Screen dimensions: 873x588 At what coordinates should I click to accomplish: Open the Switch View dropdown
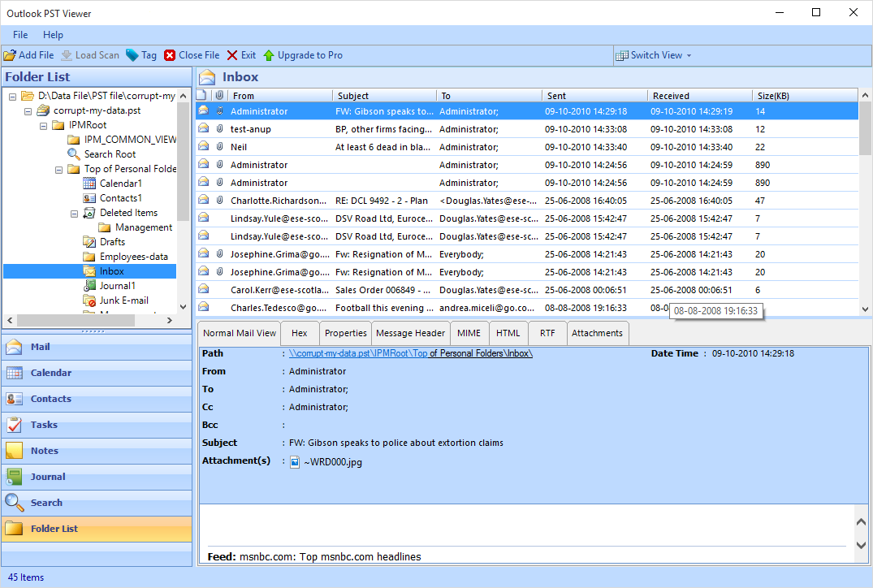click(654, 56)
